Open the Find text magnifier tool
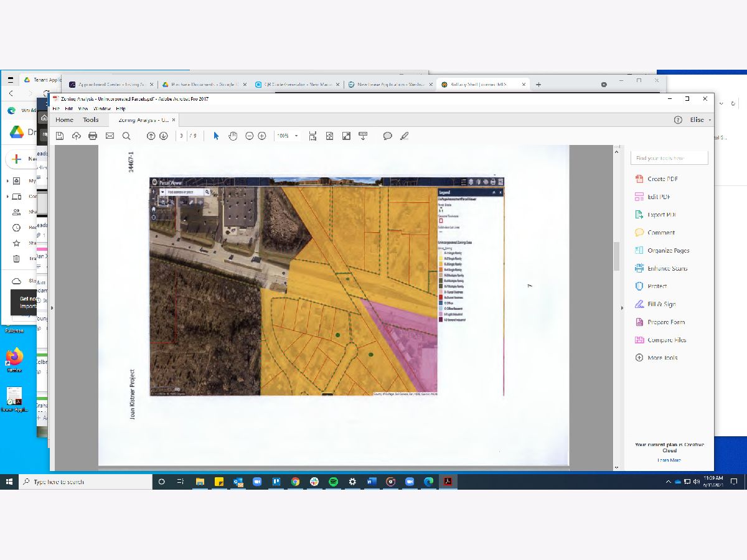Image resolution: width=747 pixels, height=560 pixels. (126, 136)
